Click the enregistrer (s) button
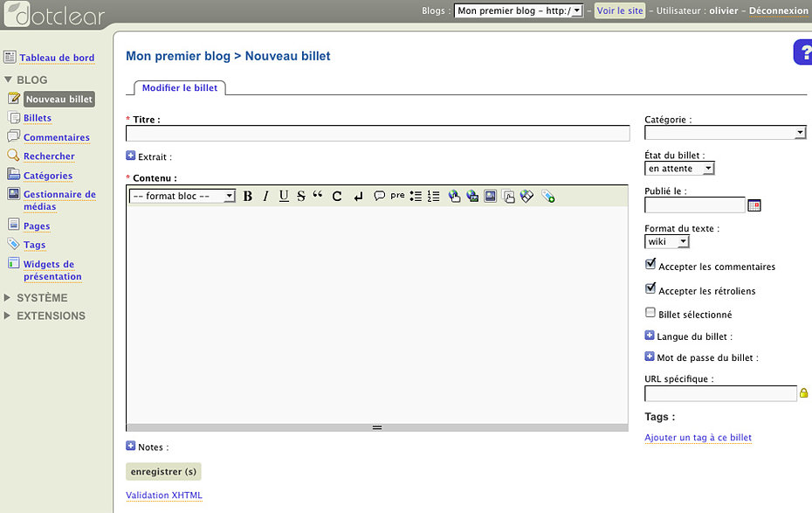This screenshot has width=812, height=513. 163,472
